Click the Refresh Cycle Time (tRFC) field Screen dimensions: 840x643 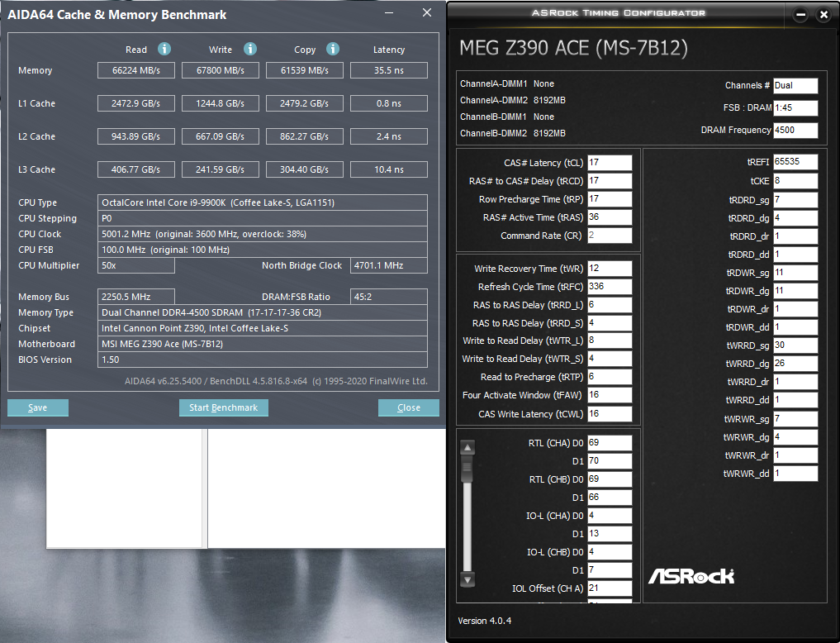click(610, 287)
